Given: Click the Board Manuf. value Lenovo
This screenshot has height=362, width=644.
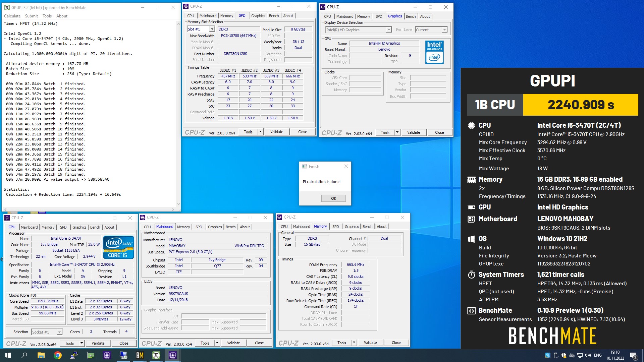Looking at the screenshot, I should 384,50.
